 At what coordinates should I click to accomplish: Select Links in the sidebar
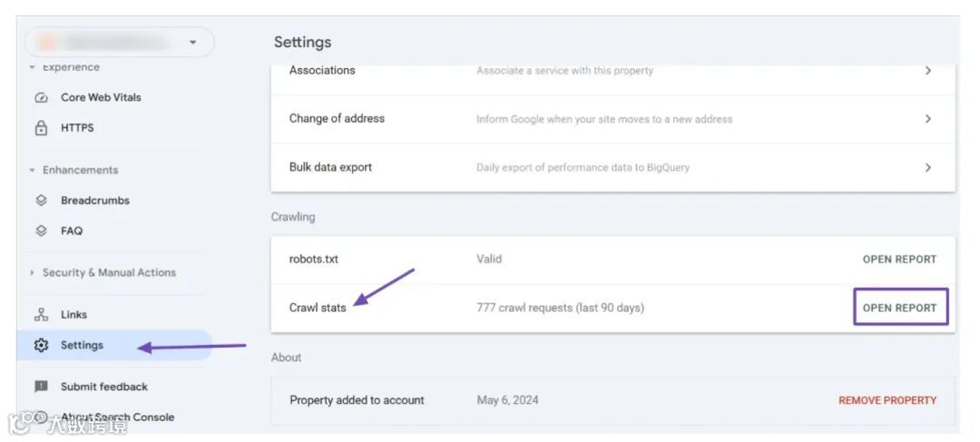pos(73,315)
